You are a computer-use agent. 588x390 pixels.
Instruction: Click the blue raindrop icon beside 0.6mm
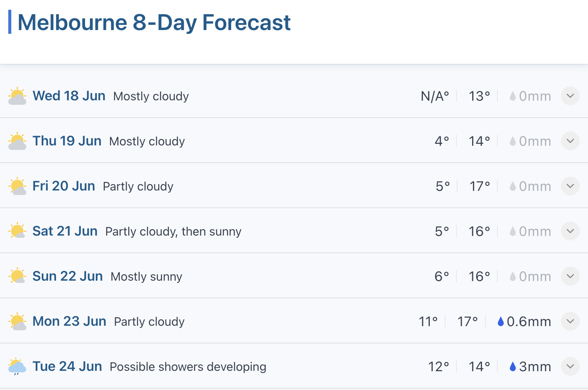[x=500, y=322]
